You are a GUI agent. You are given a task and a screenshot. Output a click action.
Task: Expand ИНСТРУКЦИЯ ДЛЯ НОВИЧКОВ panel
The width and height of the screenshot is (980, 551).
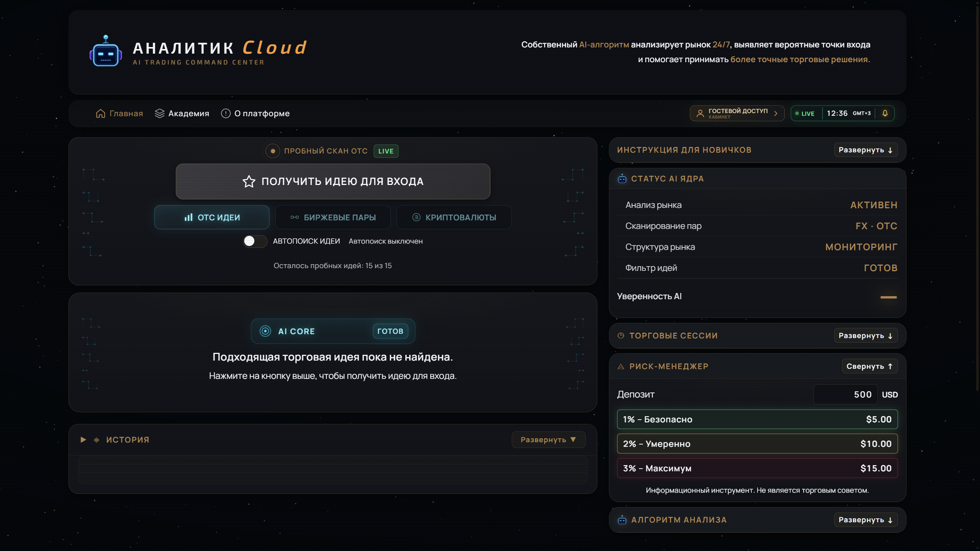866,150
